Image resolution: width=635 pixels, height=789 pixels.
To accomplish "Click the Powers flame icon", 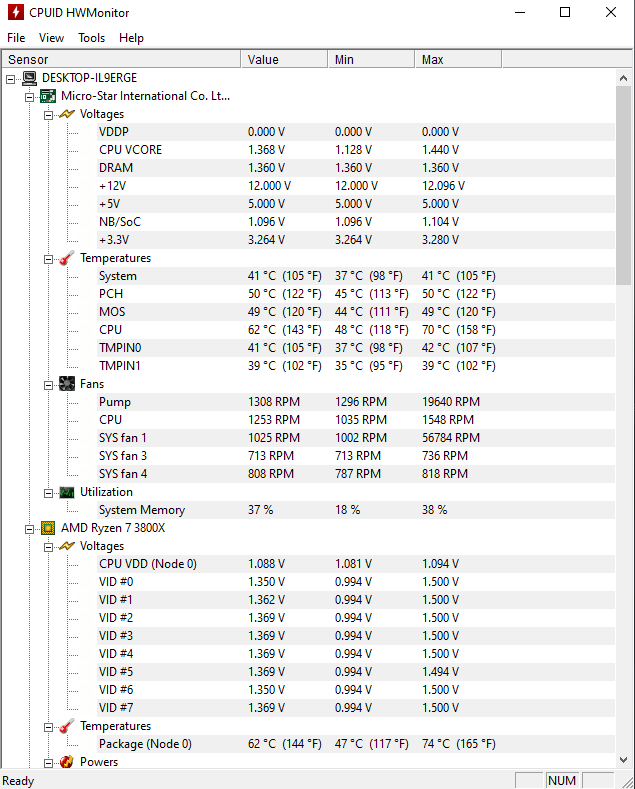I will coord(67,762).
